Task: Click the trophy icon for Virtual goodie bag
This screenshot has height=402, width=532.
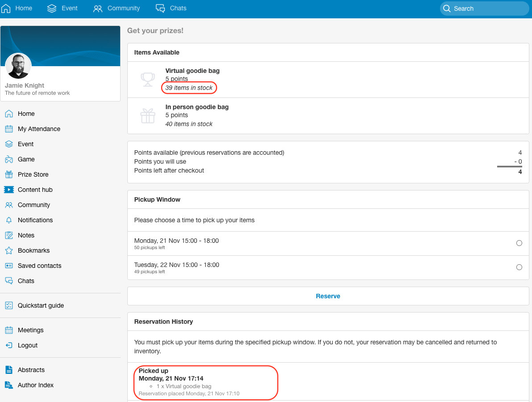Action: click(x=148, y=79)
